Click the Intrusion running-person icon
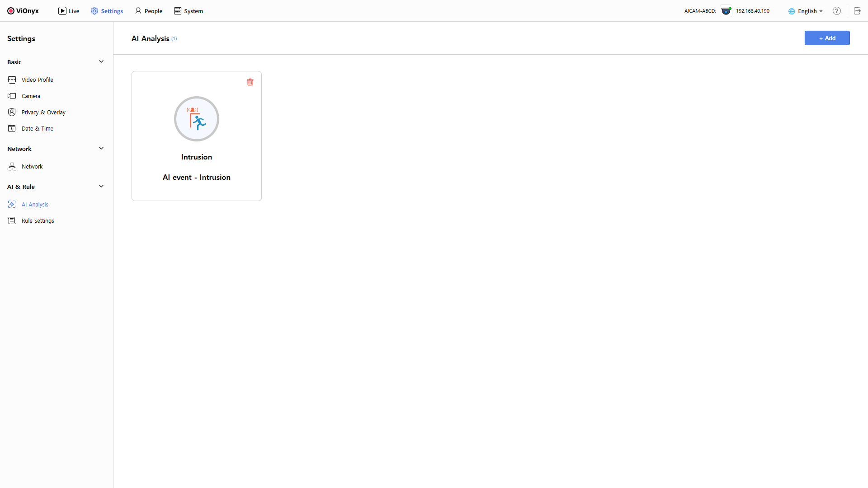The image size is (868, 488). click(x=197, y=119)
